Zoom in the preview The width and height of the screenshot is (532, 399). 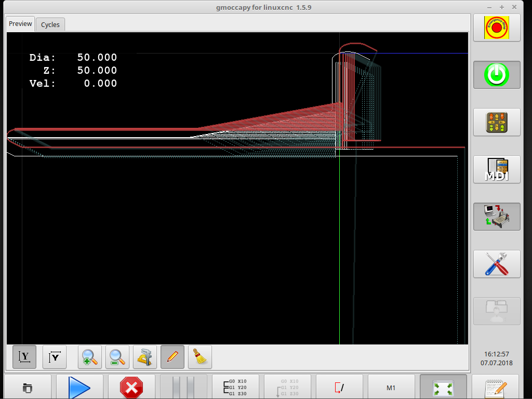click(90, 357)
